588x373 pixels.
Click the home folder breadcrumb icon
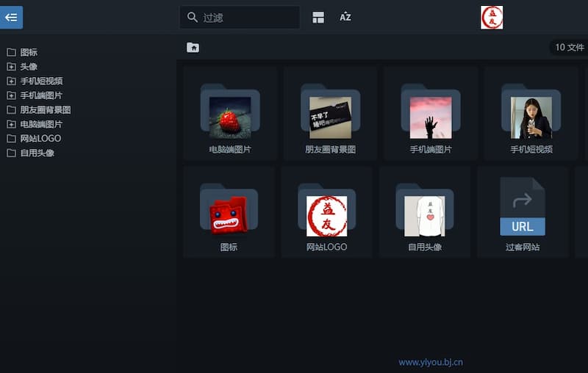(x=193, y=48)
